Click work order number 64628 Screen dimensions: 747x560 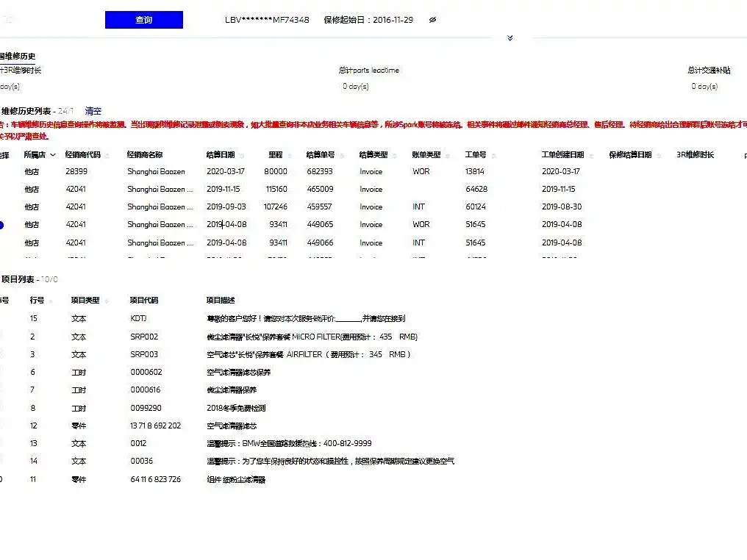coord(476,189)
